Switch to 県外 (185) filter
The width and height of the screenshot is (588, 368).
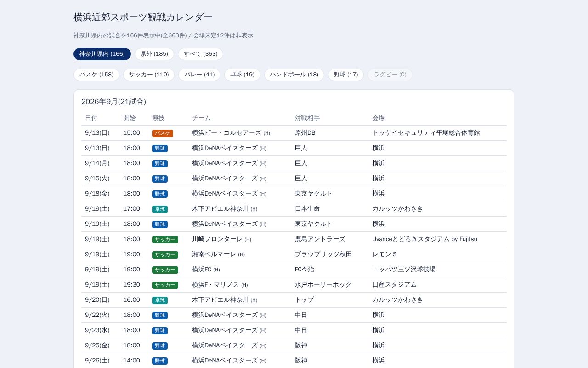(x=154, y=54)
